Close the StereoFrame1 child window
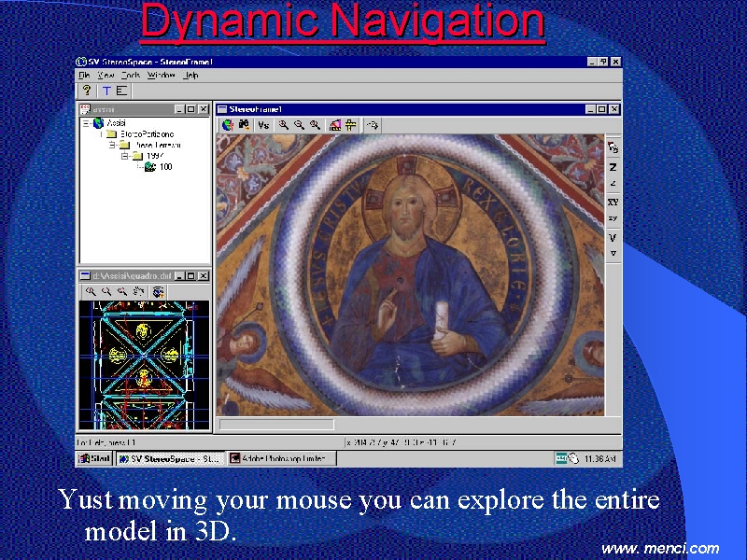Viewport: 747px width, 560px height. tap(614, 109)
